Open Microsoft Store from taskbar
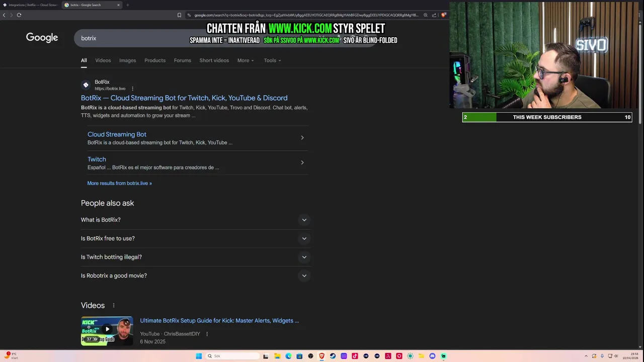This screenshot has width=644, height=362. point(299,356)
